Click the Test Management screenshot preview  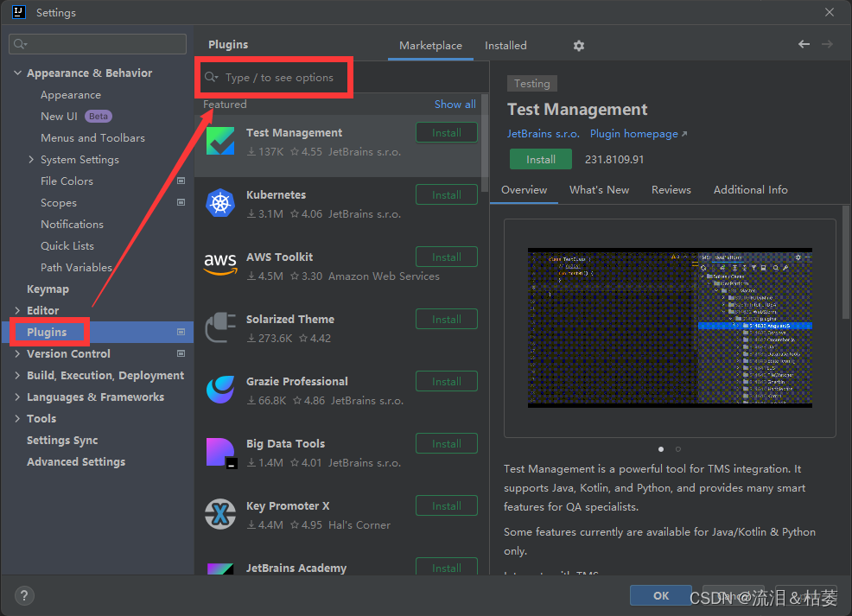click(670, 327)
